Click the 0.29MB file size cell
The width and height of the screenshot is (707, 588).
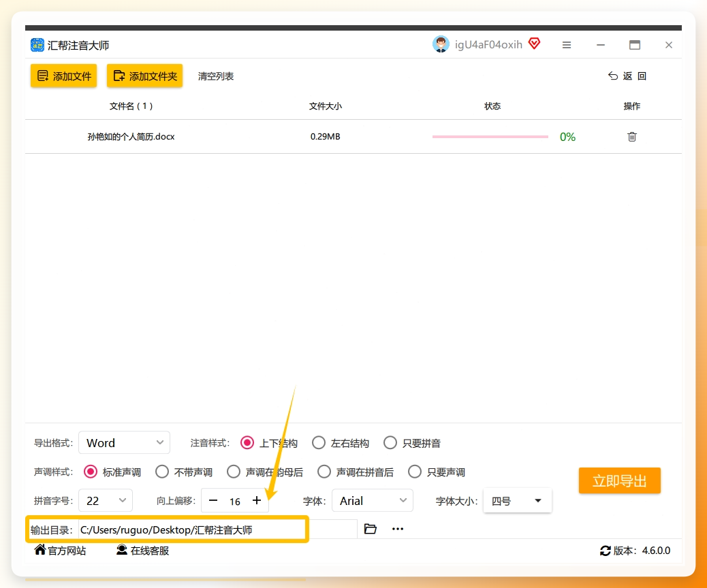[325, 137]
